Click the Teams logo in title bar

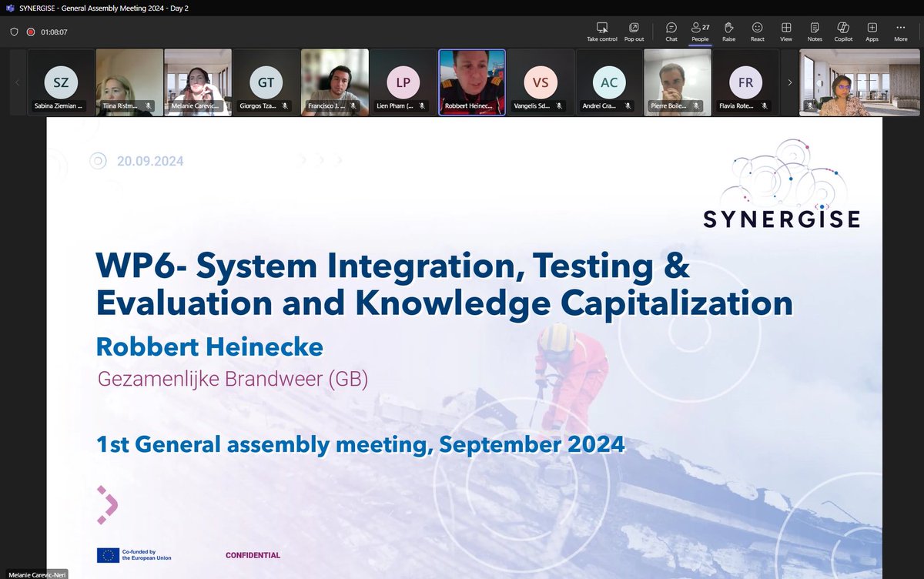click(8, 8)
